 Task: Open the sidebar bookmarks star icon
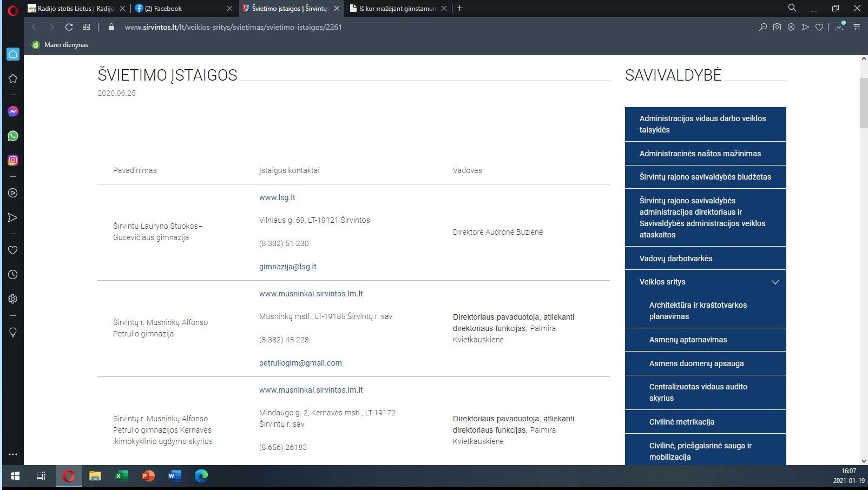pyautogui.click(x=13, y=78)
